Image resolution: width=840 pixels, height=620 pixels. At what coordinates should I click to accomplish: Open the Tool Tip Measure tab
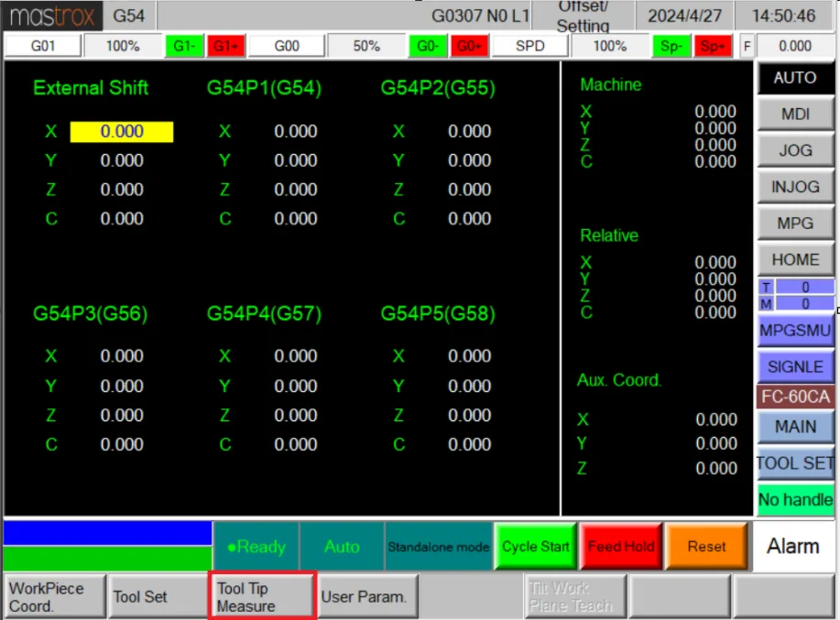tap(262, 597)
